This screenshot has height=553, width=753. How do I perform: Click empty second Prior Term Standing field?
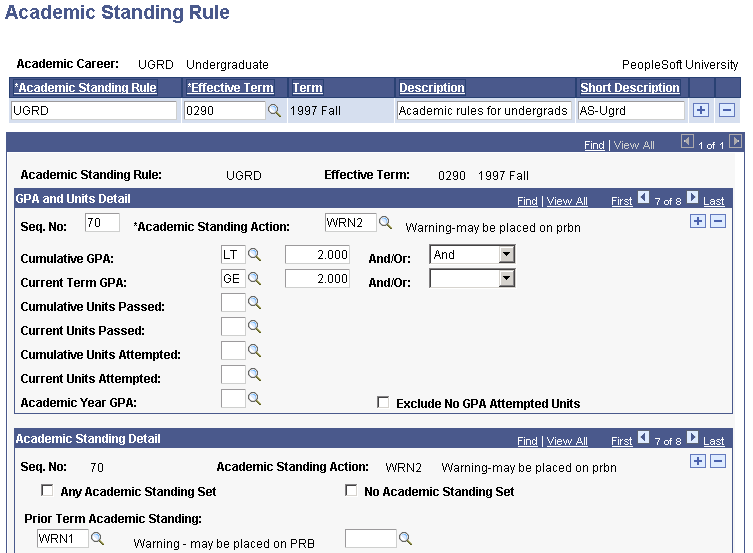point(371,538)
